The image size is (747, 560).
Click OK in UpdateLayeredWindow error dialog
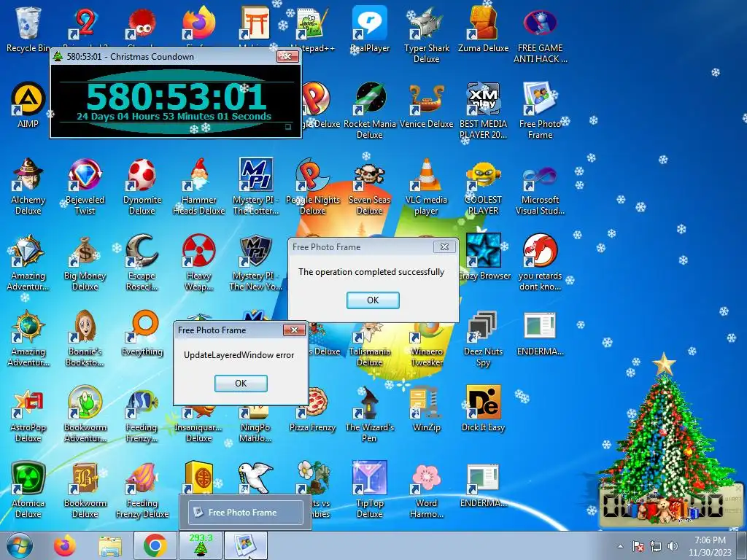[241, 383]
